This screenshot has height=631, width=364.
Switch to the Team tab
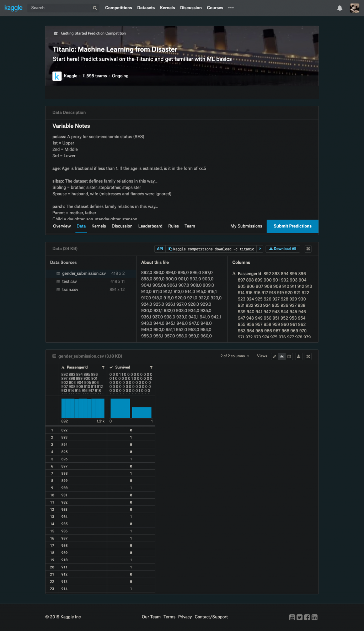(190, 226)
